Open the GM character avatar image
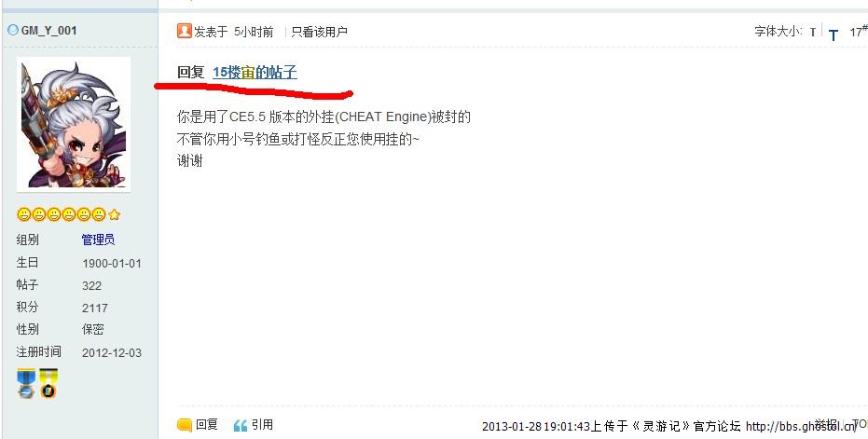This screenshot has width=868, height=439. click(x=74, y=125)
